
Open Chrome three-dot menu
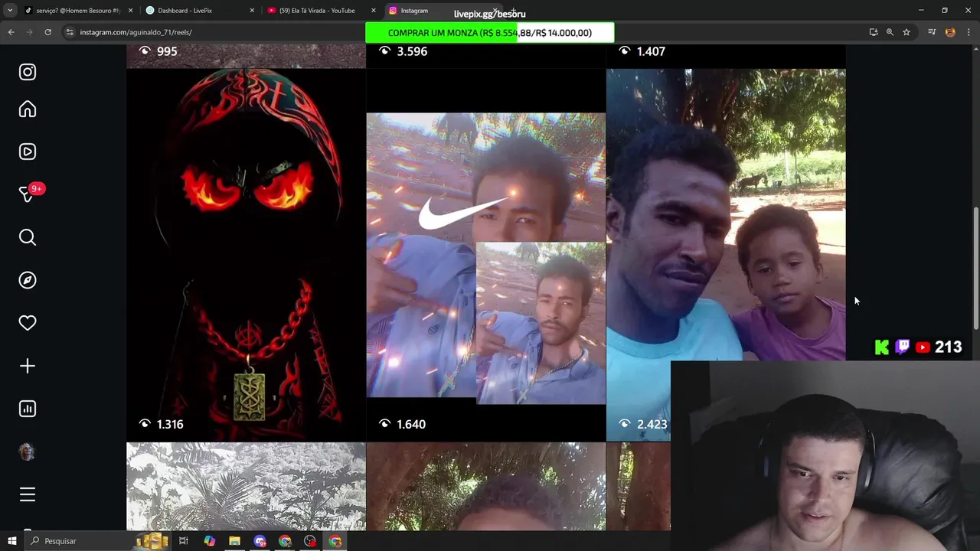[969, 32]
